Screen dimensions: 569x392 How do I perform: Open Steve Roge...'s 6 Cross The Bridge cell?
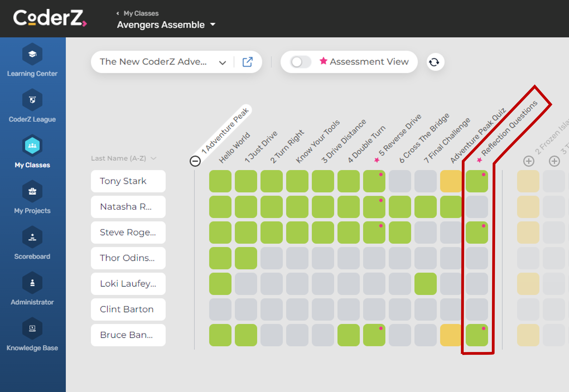[x=400, y=232]
